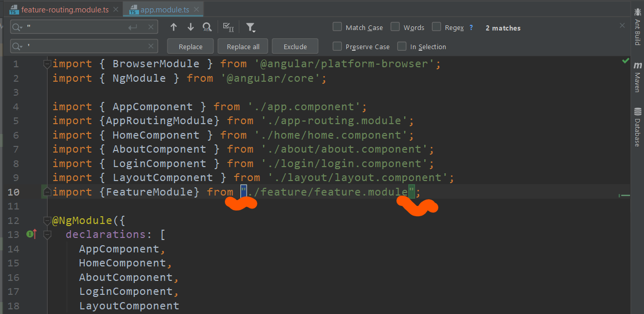Click 'AboutComponent' on line 16
Image resolution: width=644 pixels, height=314 pixels.
click(126, 277)
